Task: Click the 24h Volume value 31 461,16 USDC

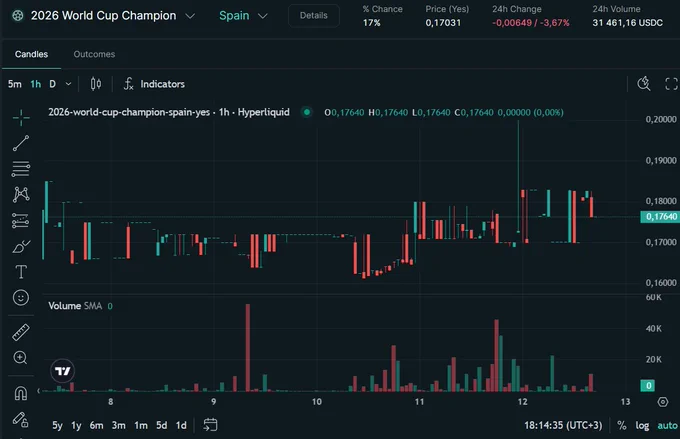Action: point(627,23)
